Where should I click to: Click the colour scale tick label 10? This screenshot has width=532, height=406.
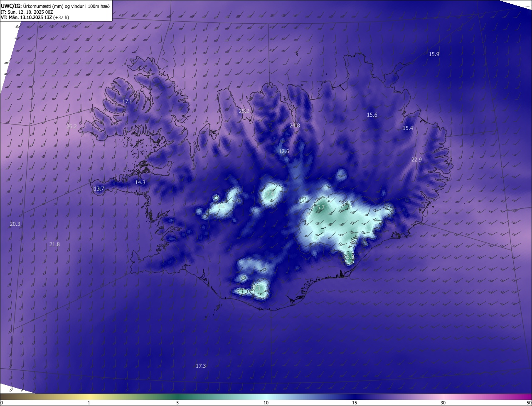click(266, 403)
